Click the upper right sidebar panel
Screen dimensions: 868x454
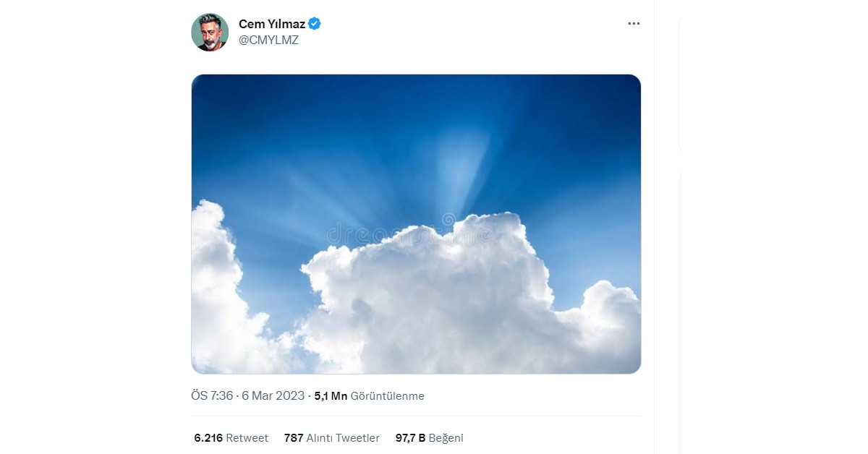[x=773, y=83]
